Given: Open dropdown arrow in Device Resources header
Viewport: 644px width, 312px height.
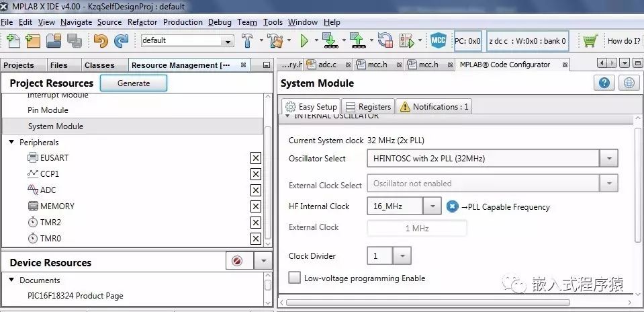Looking at the screenshot, I should pos(263,261).
